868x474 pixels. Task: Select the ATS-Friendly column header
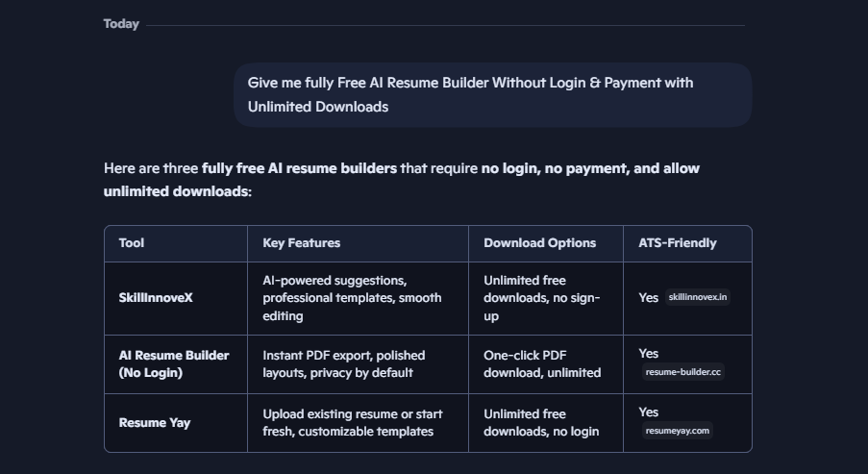point(677,243)
